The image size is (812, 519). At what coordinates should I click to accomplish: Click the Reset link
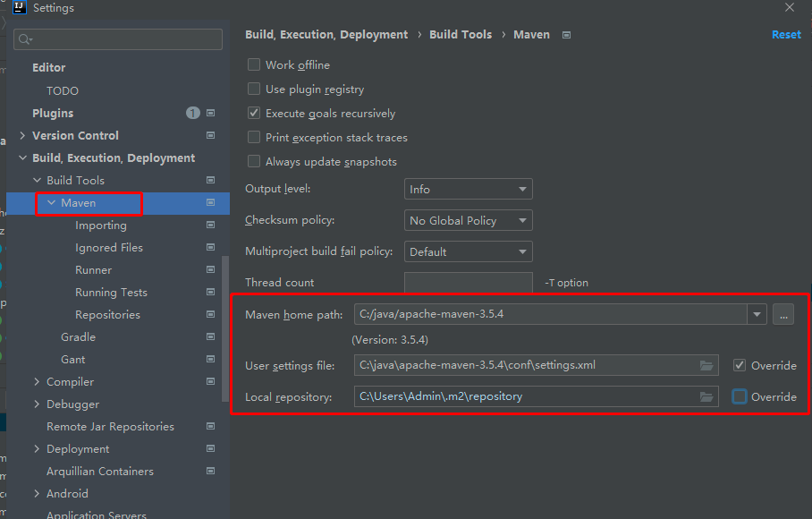786,35
